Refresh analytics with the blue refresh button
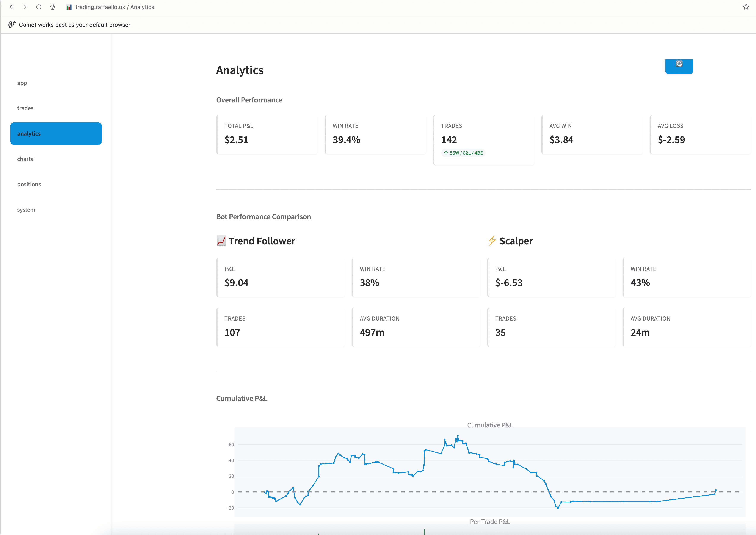 (x=679, y=66)
